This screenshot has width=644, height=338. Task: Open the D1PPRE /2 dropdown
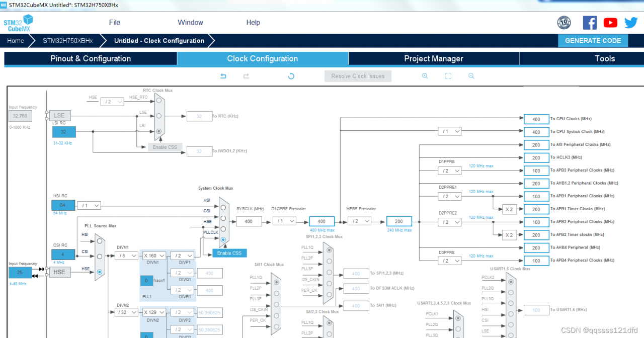pyautogui.click(x=449, y=171)
